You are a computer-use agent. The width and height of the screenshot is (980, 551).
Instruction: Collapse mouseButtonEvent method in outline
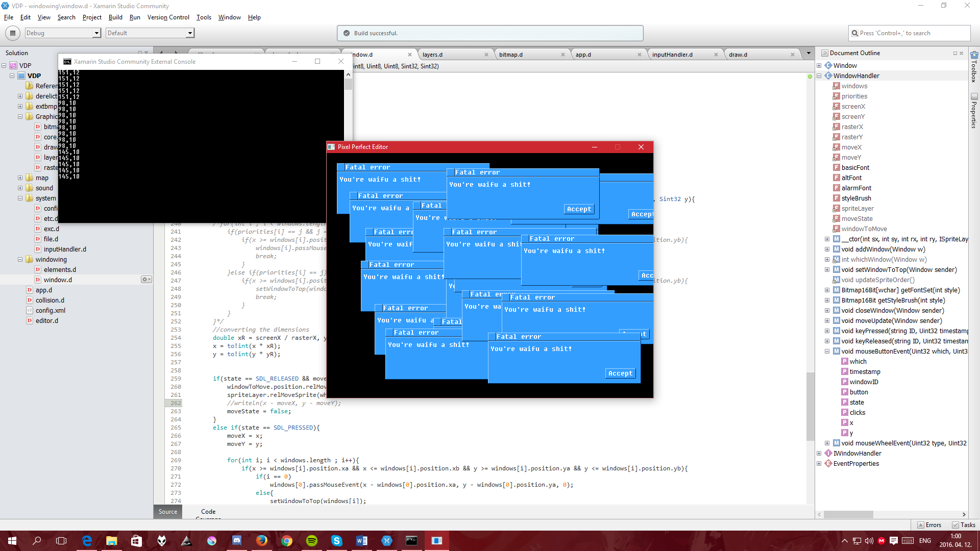pos(827,351)
